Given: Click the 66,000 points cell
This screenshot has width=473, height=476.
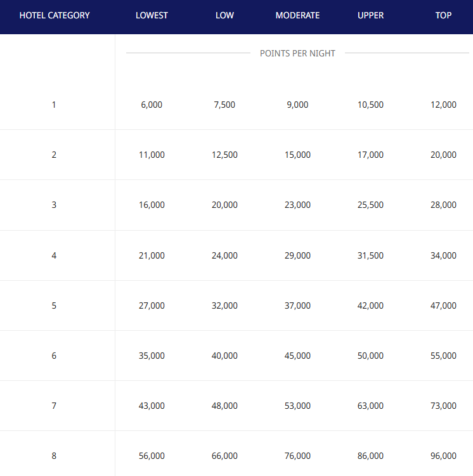Looking at the screenshot, I should (x=224, y=456).
